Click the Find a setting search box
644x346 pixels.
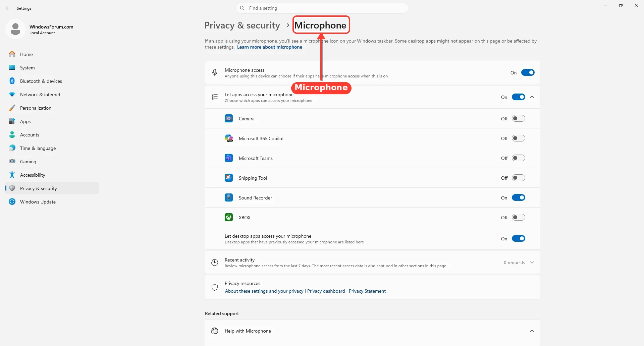pos(322,8)
